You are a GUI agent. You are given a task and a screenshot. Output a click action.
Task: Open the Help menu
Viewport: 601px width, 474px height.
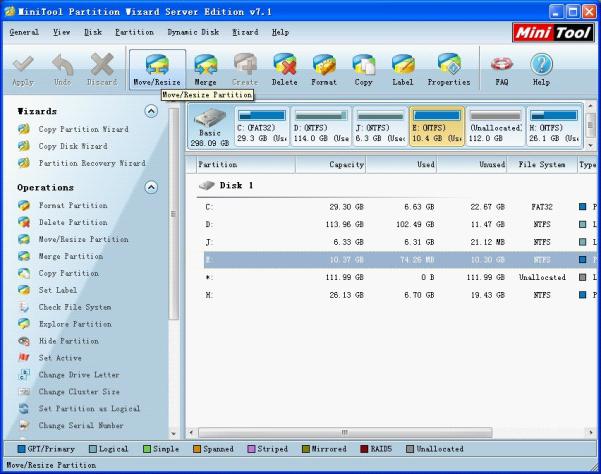coord(280,32)
